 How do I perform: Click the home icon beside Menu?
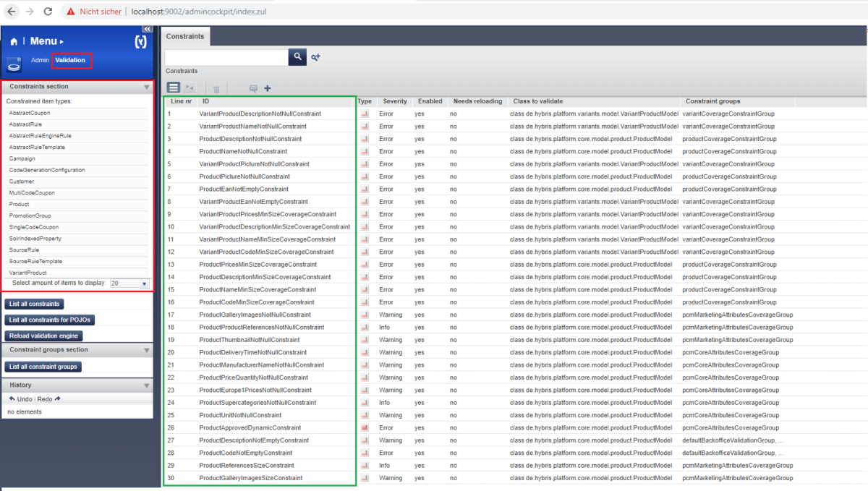(x=14, y=42)
